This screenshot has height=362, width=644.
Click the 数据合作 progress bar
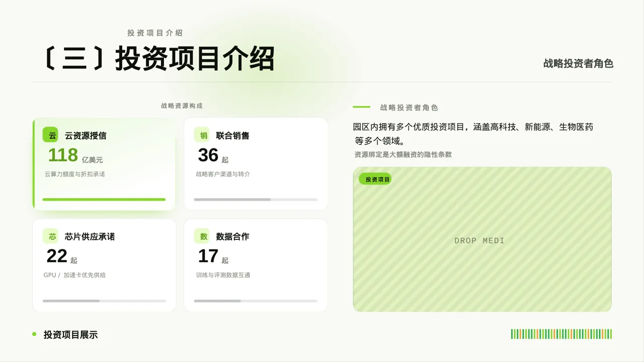pyautogui.click(x=256, y=301)
